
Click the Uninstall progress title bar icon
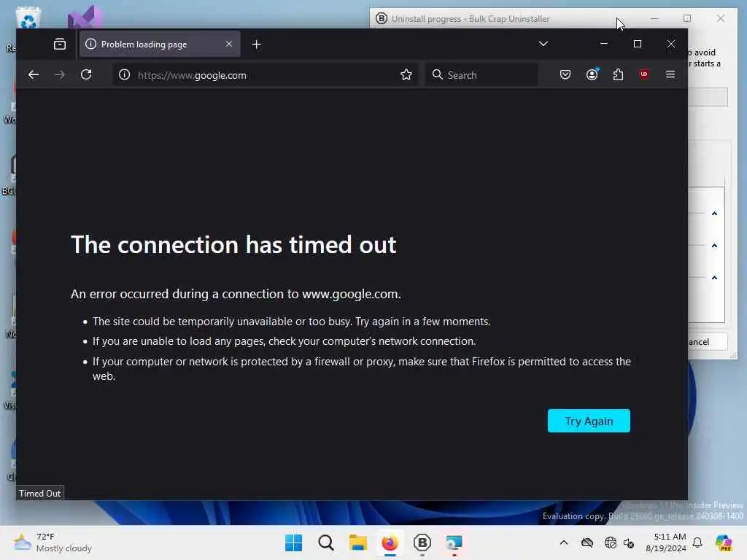381,18
